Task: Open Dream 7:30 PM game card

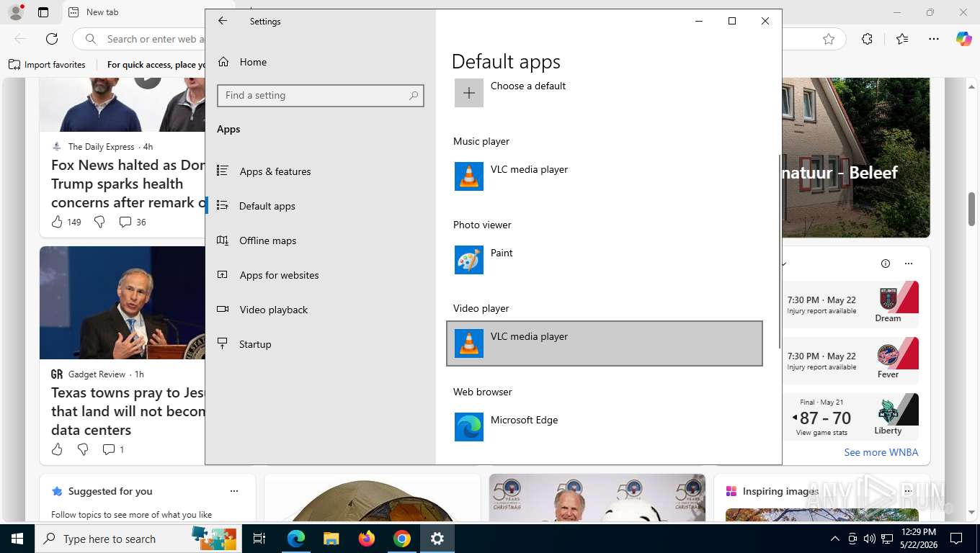Action: [x=850, y=305]
